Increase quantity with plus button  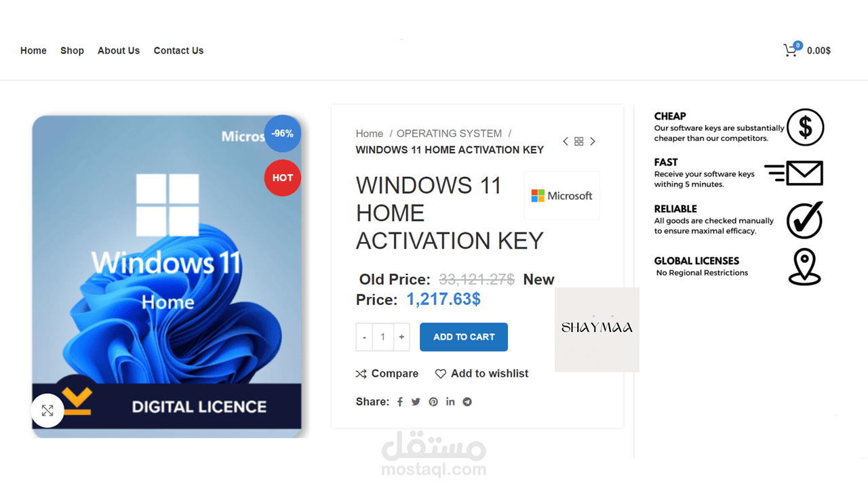pos(401,337)
